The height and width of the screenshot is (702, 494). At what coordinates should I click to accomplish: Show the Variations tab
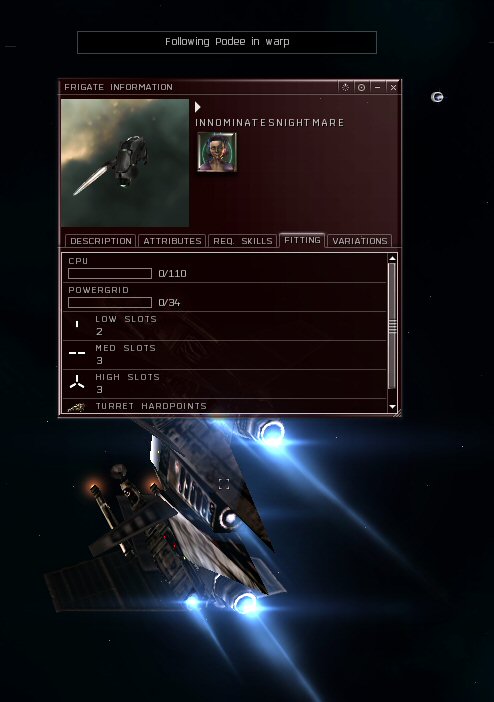tap(360, 241)
